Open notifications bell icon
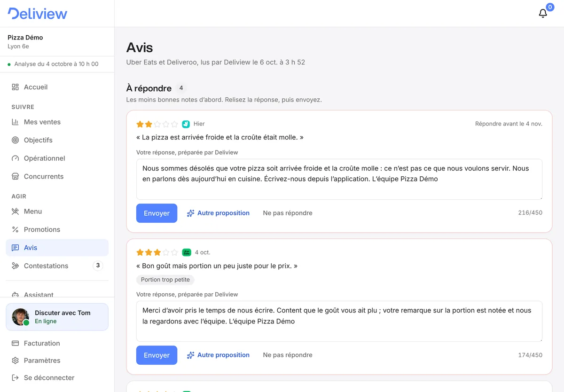 tap(543, 13)
